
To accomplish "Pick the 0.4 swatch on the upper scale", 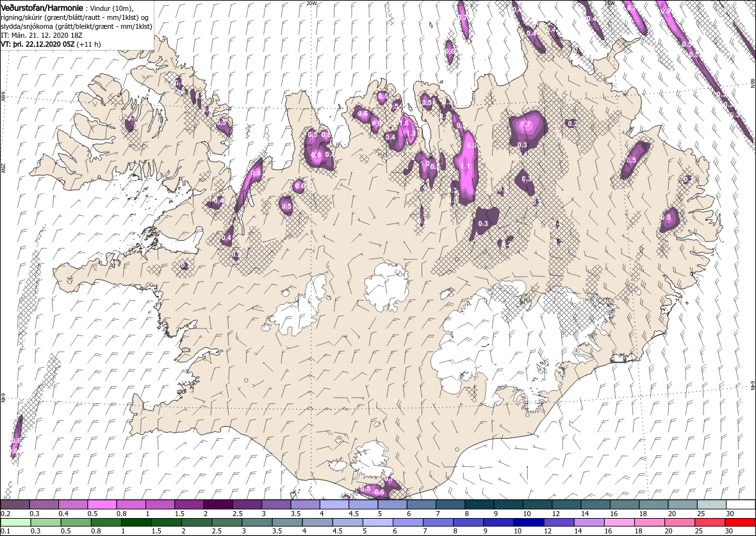I will coord(73,505).
